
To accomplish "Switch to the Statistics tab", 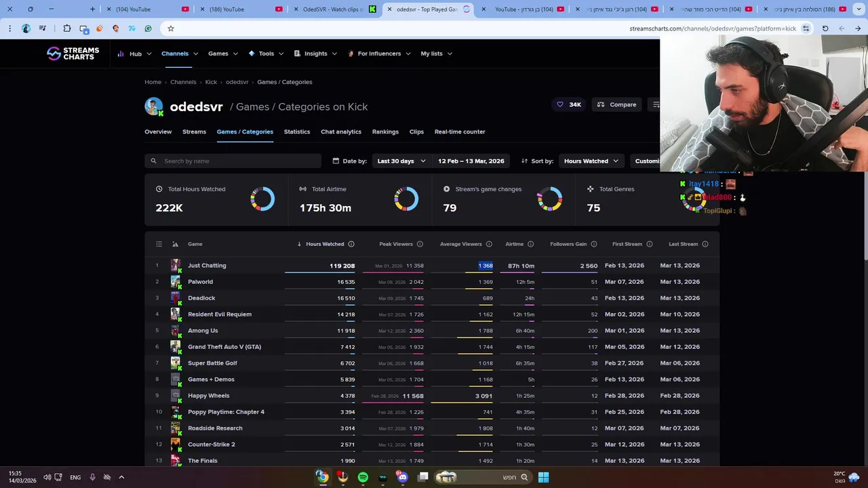I will pyautogui.click(x=297, y=131).
